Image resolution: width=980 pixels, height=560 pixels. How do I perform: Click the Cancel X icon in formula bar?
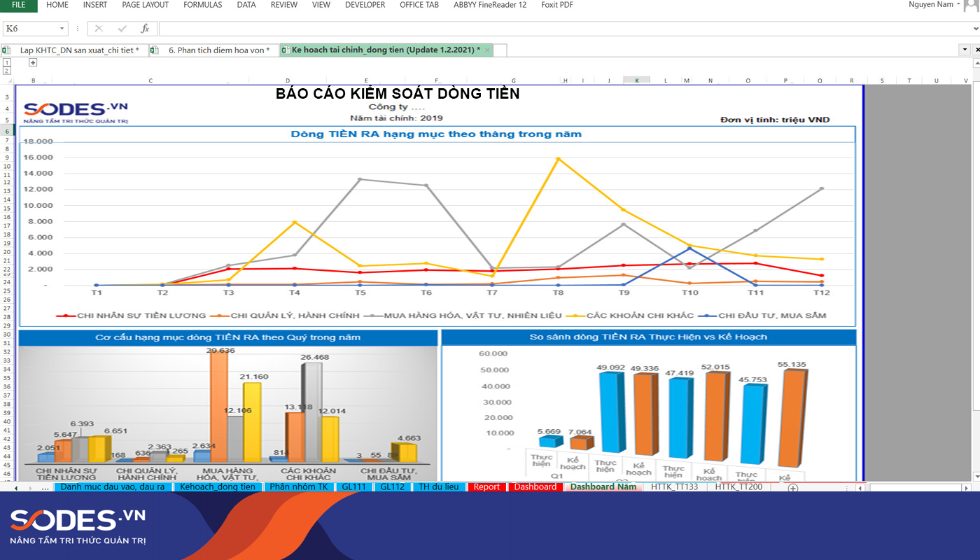click(99, 29)
